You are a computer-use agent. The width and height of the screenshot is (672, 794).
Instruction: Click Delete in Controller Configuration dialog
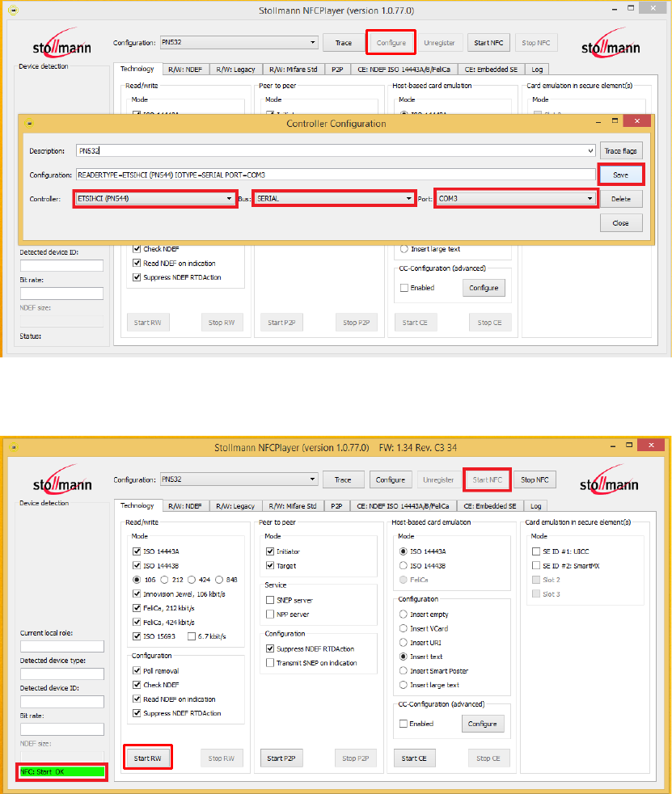(621, 199)
